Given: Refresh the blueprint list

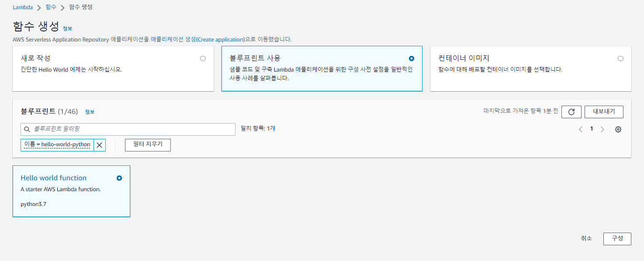Looking at the screenshot, I should 571,112.
